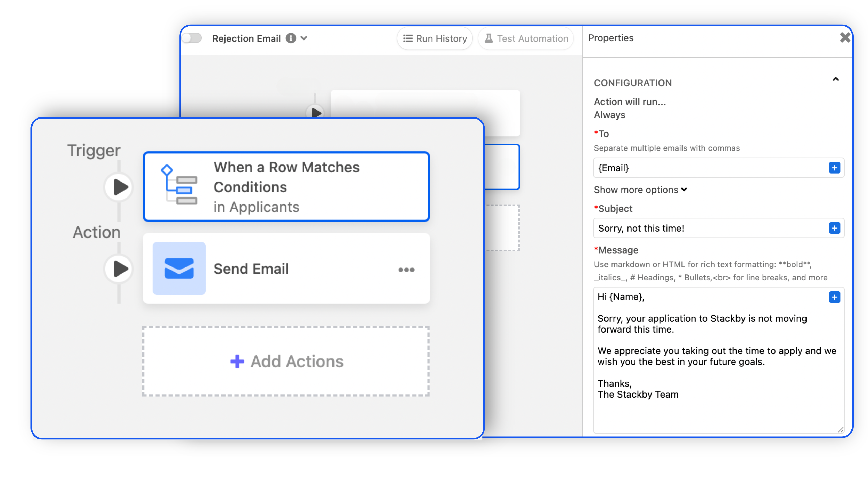Open the three-dot menu on Send Email

pyautogui.click(x=406, y=270)
